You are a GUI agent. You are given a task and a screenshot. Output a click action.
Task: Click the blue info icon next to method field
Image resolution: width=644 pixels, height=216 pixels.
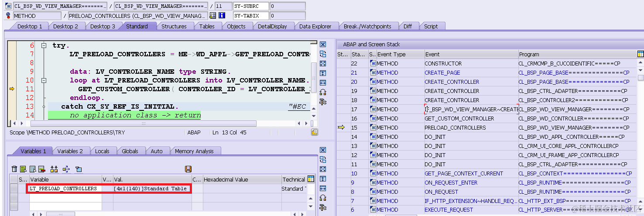tap(222, 16)
